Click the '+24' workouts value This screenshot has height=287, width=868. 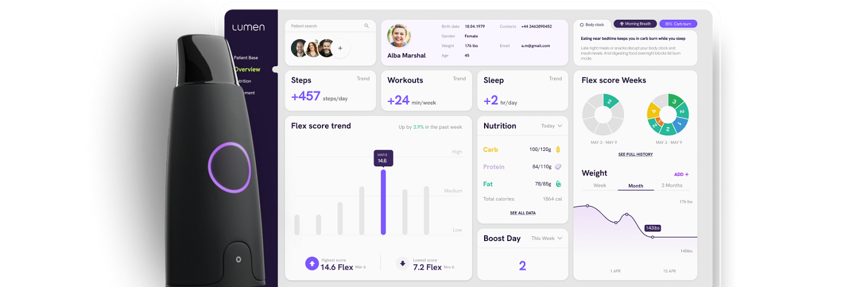tap(398, 100)
